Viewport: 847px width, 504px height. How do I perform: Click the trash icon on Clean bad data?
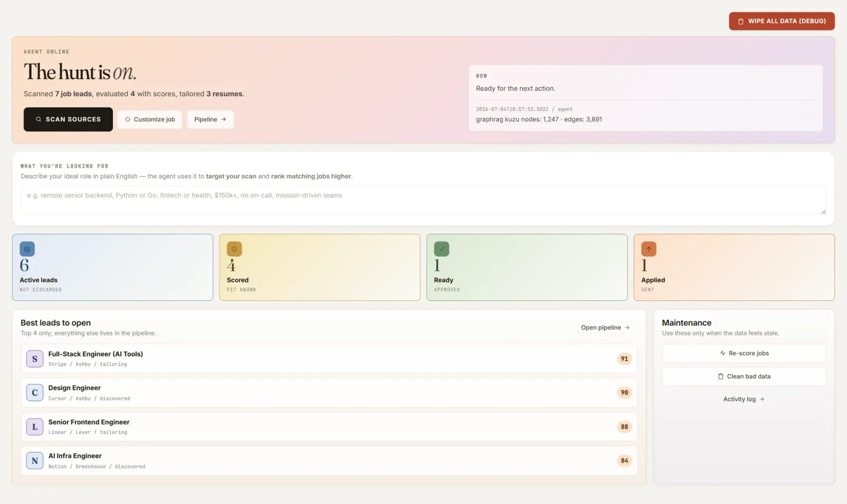720,376
